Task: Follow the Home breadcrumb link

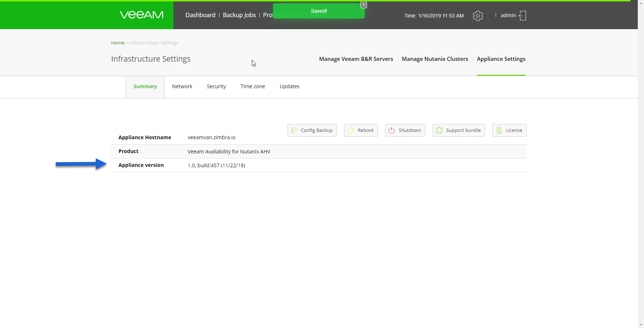Action: tap(118, 43)
